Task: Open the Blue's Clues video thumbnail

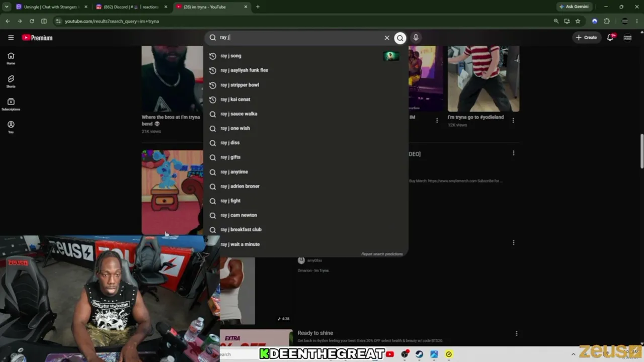Action: click(x=172, y=193)
